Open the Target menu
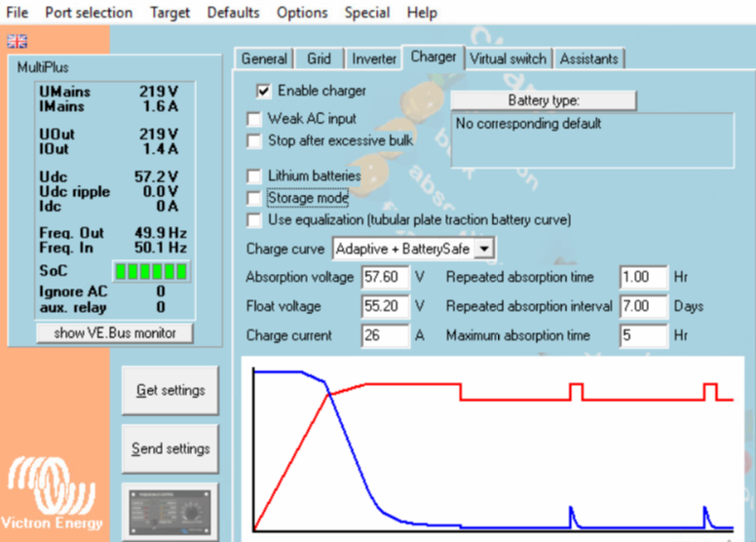 click(x=170, y=12)
